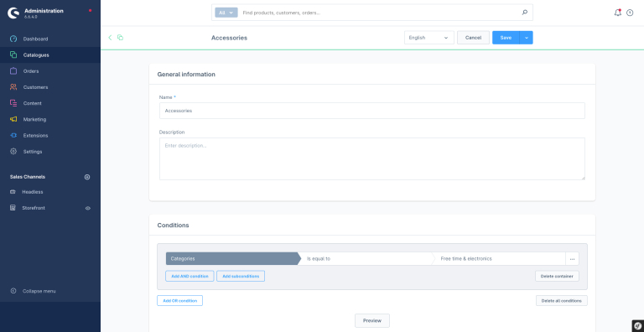The image size is (644, 332).
Task: Open the Storefront sales channel icon
Action: point(13,208)
